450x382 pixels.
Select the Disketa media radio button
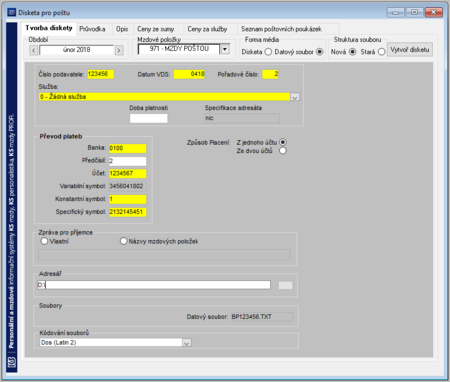[268, 52]
